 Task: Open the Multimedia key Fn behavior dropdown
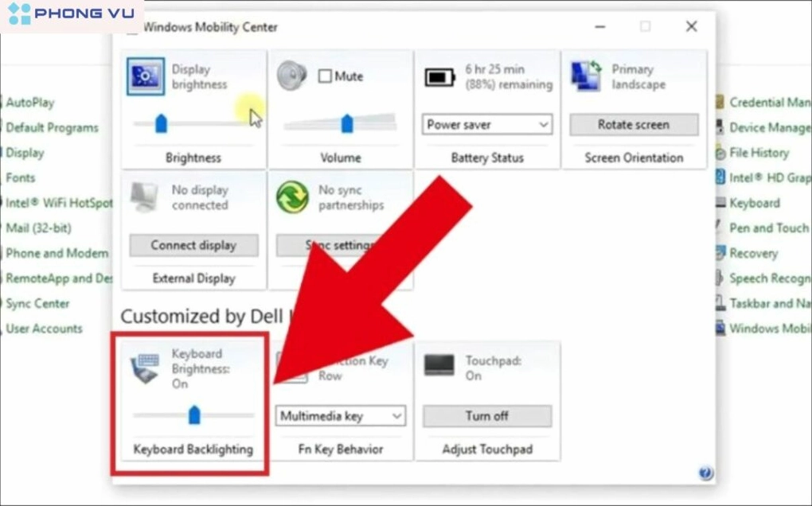pos(340,415)
